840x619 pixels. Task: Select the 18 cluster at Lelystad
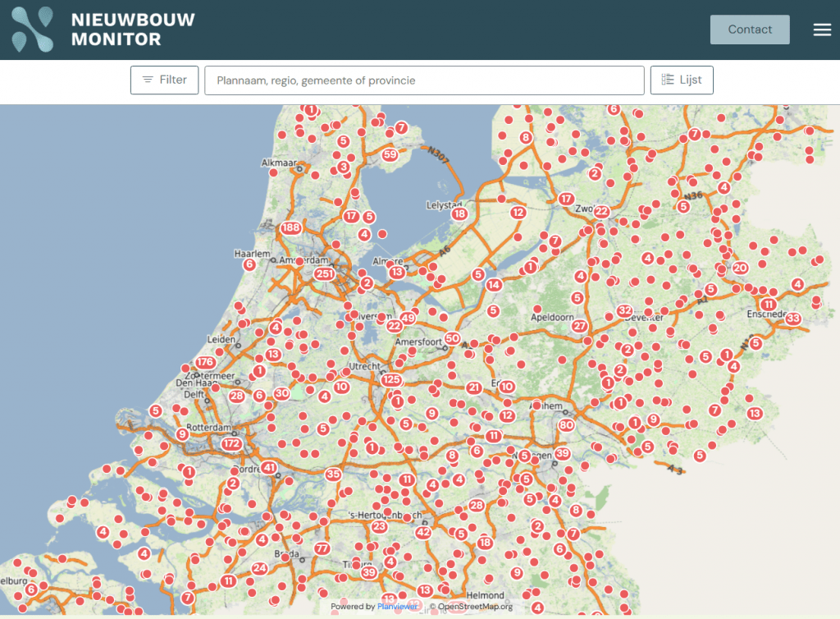click(x=459, y=213)
